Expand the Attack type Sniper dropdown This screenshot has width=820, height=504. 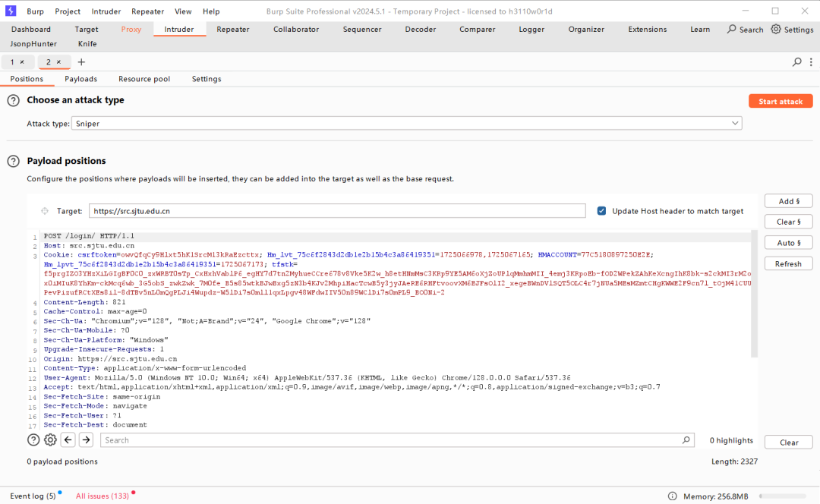point(406,124)
